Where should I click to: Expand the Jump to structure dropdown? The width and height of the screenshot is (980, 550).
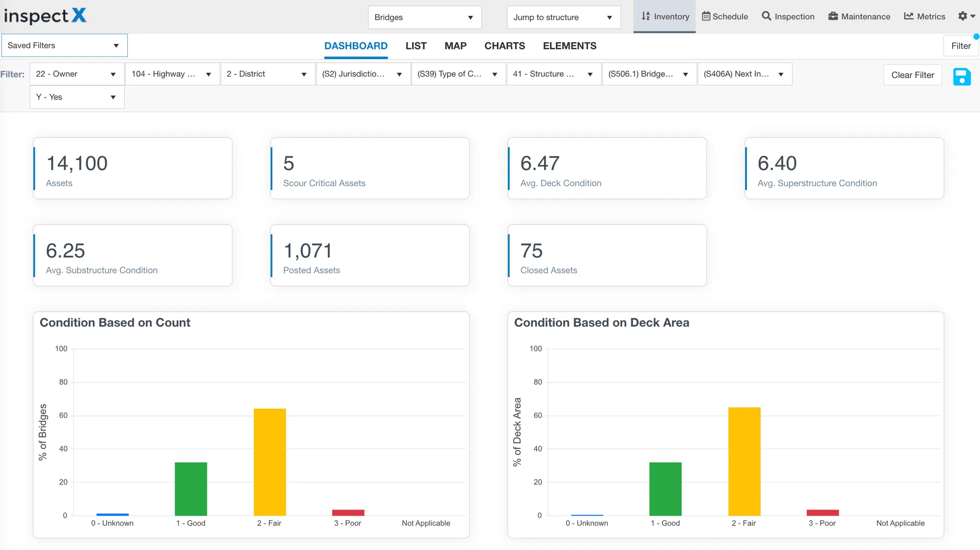click(563, 17)
